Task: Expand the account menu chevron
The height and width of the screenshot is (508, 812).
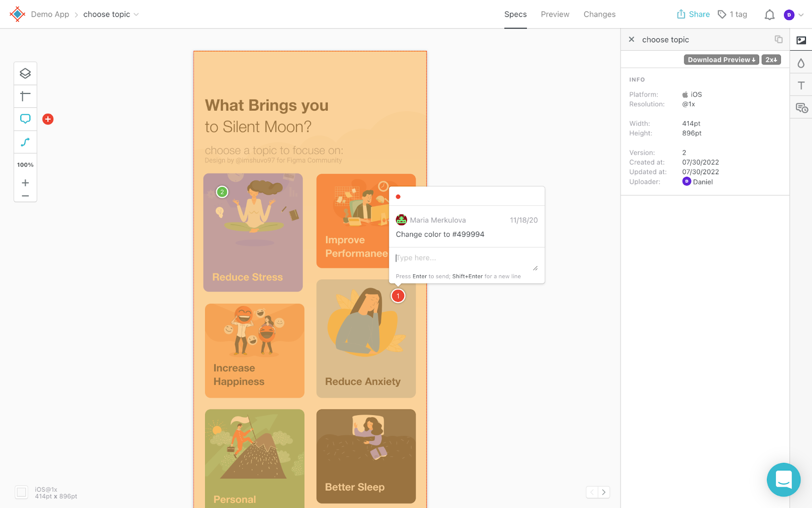Action: pos(801,15)
